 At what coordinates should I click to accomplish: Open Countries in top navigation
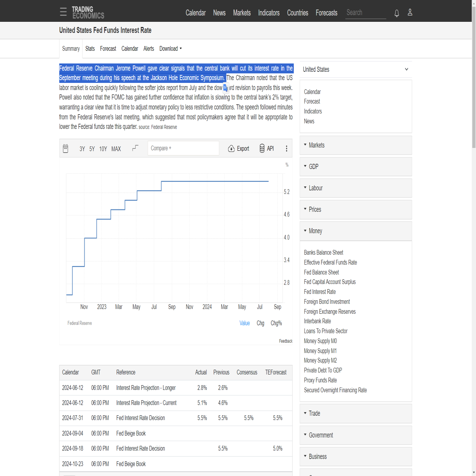coord(297,13)
